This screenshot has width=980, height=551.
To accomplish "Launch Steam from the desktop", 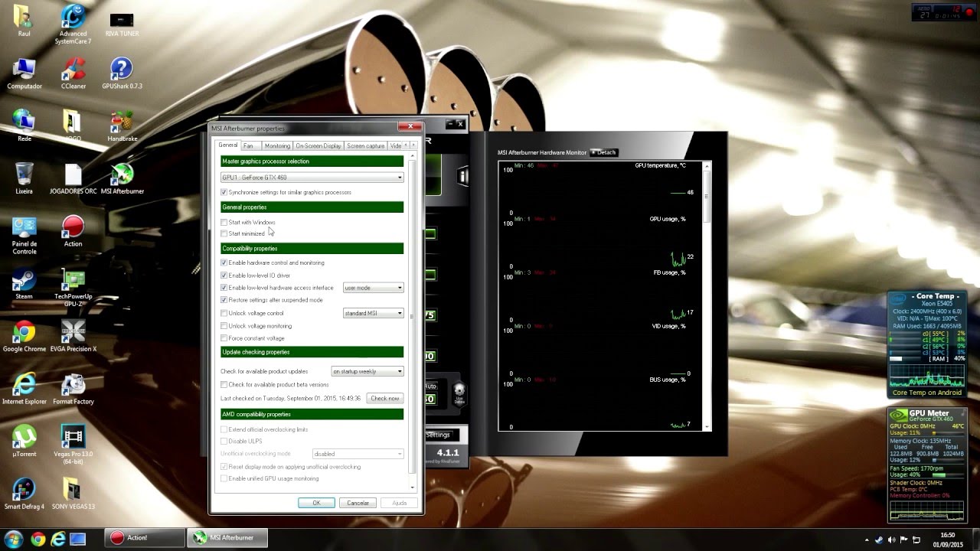I will coord(24,283).
